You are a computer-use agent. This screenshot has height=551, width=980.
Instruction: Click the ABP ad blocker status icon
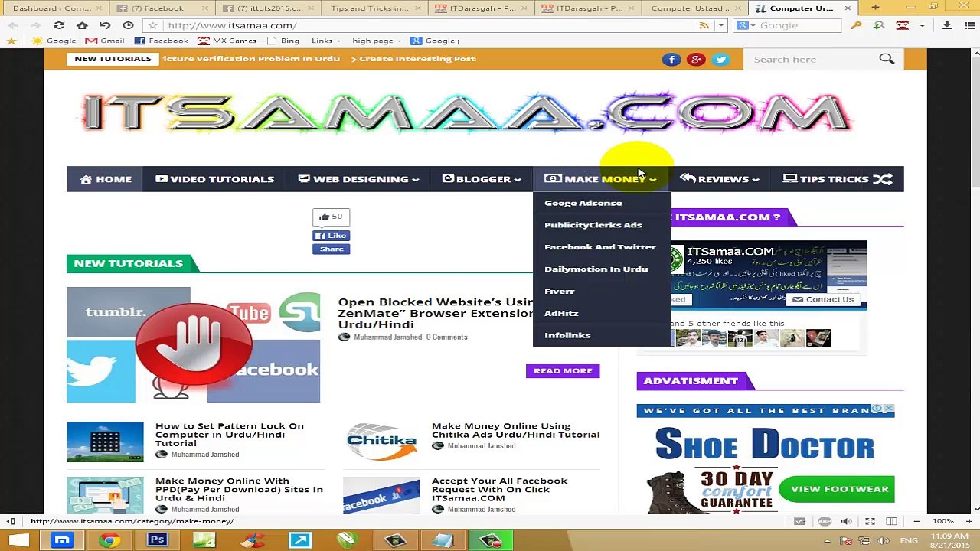pyautogui.click(x=825, y=521)
